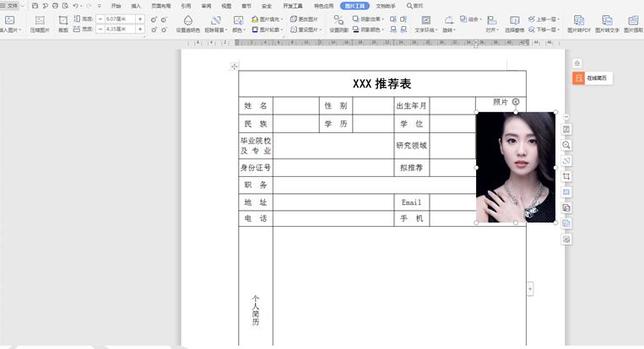Image resolution: width=644 pixels, height=349 pixels.
Task: Click the Align (对齐) icon
Action: point(491,20)
